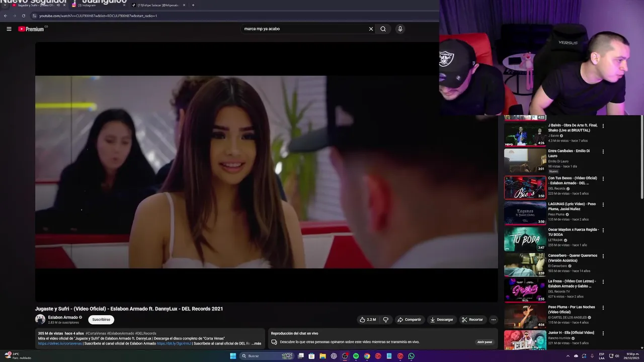
Task: Click the Windows taskbar Buscar box
Action: 266,356
